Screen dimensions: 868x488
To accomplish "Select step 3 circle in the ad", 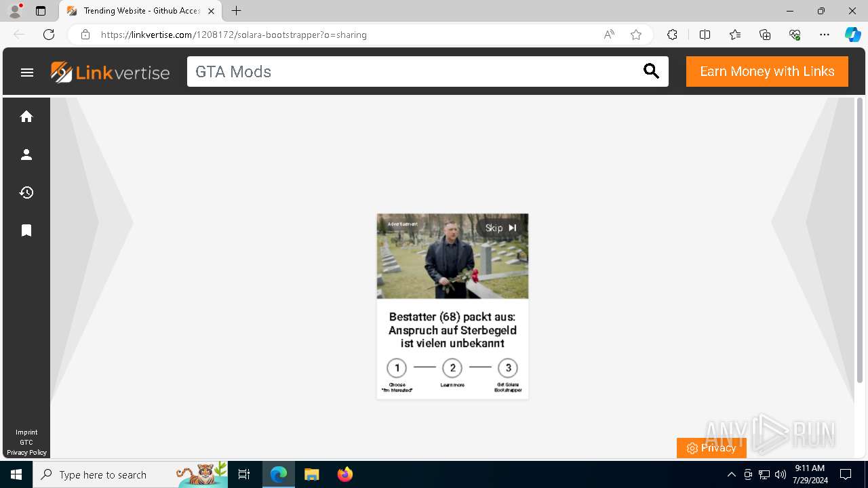I will pos(508,368).
